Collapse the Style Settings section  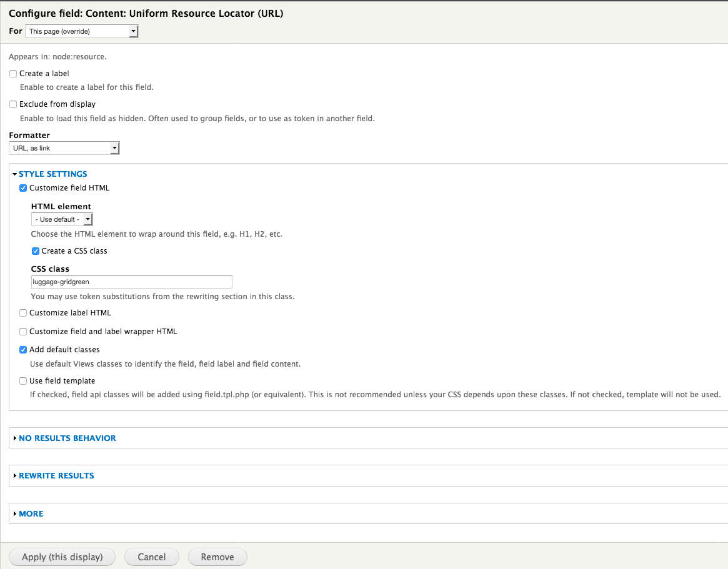52,174
